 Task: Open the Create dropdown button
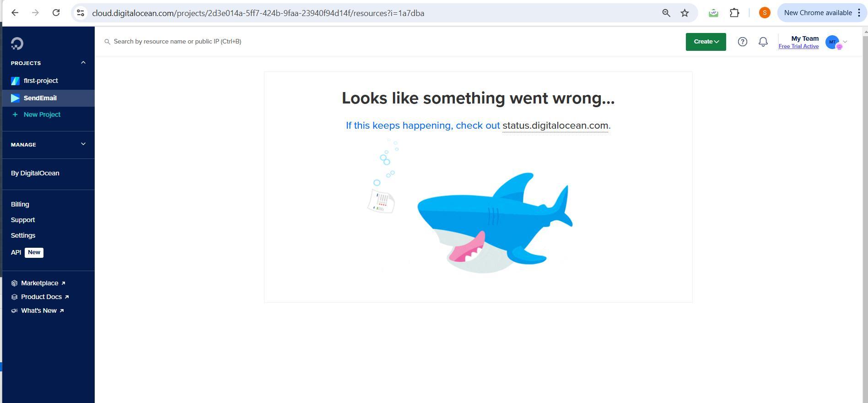click(706, 42)
